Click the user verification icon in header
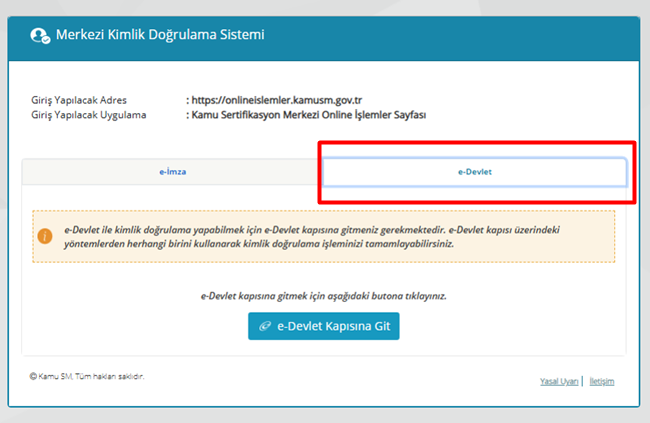 (40, 36)
